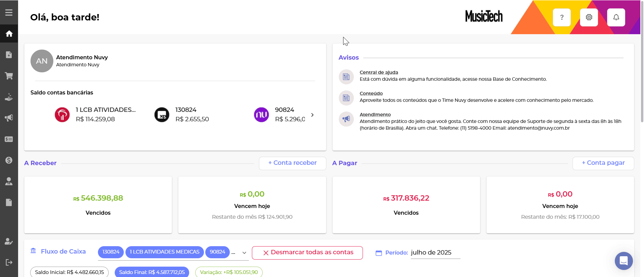Click the + Conta pagar button

click(x=603, y=163)
